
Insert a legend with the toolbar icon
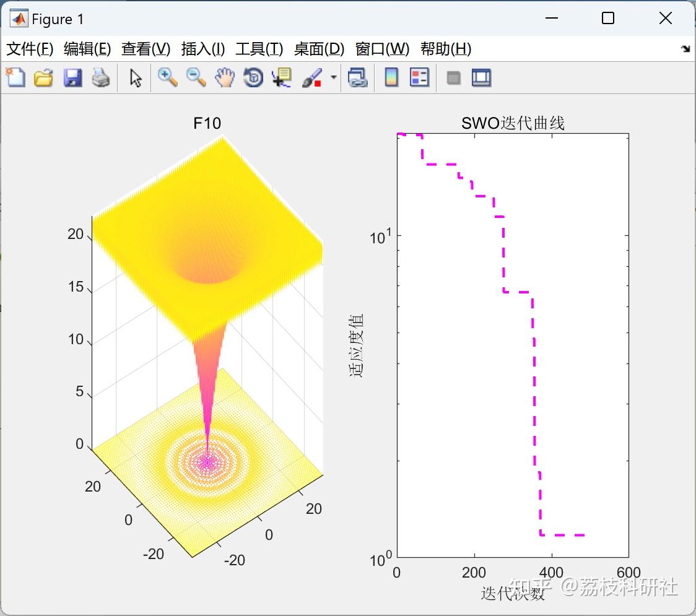[x=419, y=77]
